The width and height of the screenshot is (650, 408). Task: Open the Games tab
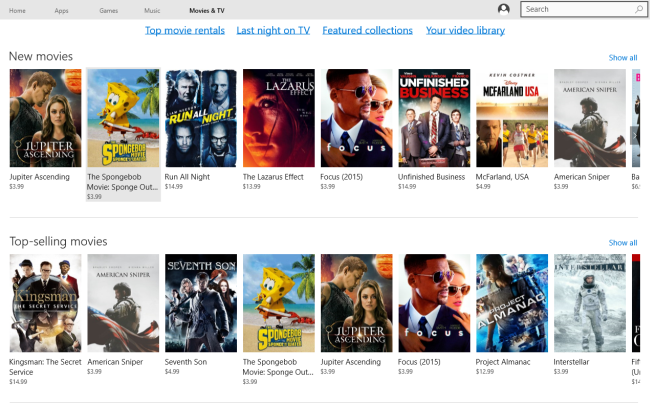pyautogui.click(x=109, y=10)
